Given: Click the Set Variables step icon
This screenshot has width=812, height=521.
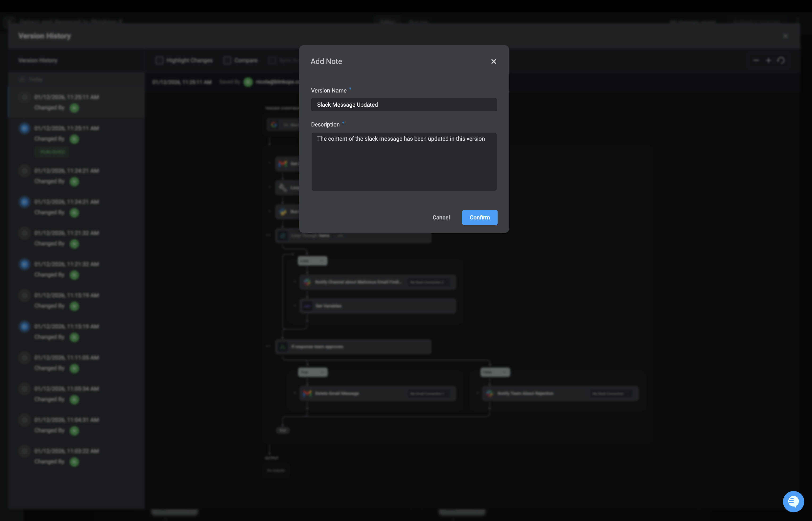Looking at the screenshot, I should (307, 306).
